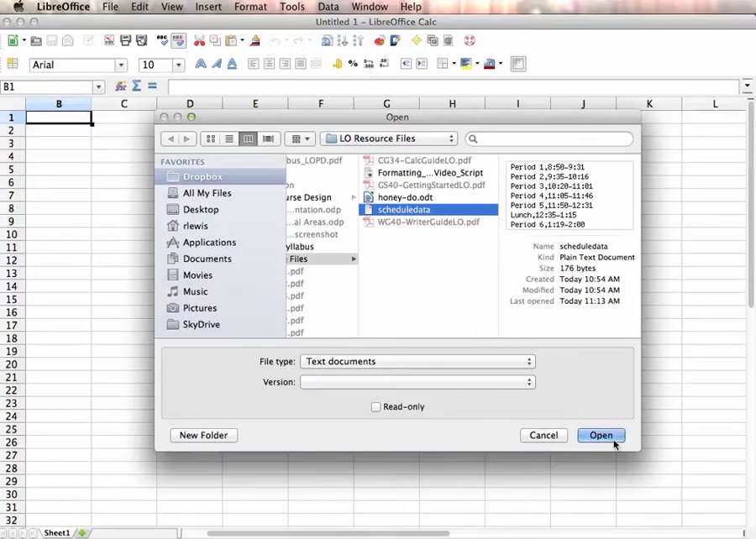The width and height of the screenshot is (756, 539).
Task: Click the dialog search field
Action: [x=549, y=139]
